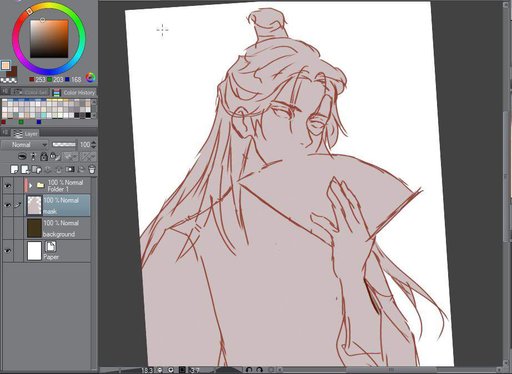This screenshot has width=512, height=374.
Task: Hide the Paper layer
Action: [x=8, y=251]
